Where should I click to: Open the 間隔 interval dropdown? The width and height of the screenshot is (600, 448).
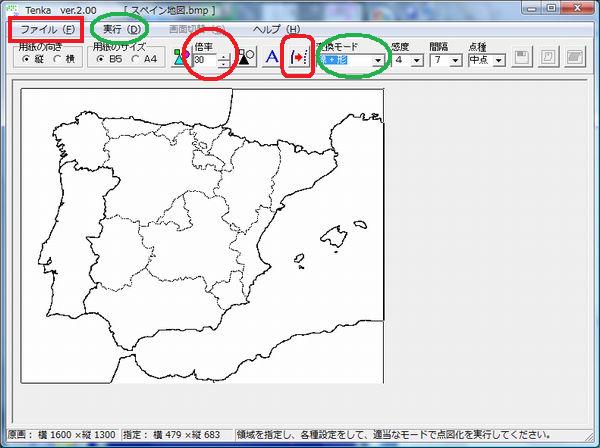click(455, 61)
